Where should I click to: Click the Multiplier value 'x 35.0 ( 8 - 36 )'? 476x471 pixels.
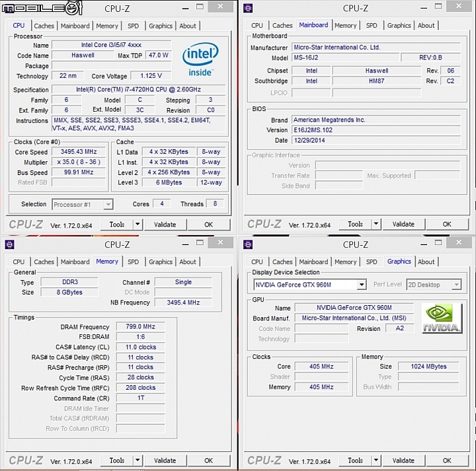tap(79, 162)
